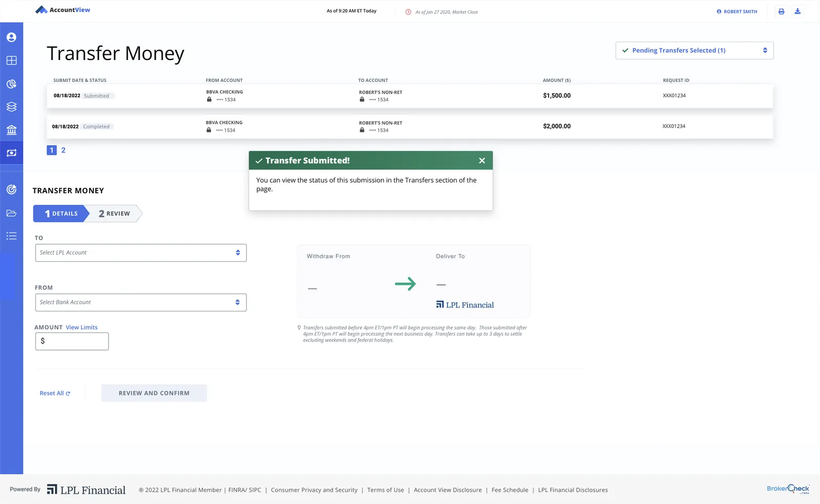Select the $2,000.00 amount
Viewport: 820px width, 504px height.
tap(557, 127)
